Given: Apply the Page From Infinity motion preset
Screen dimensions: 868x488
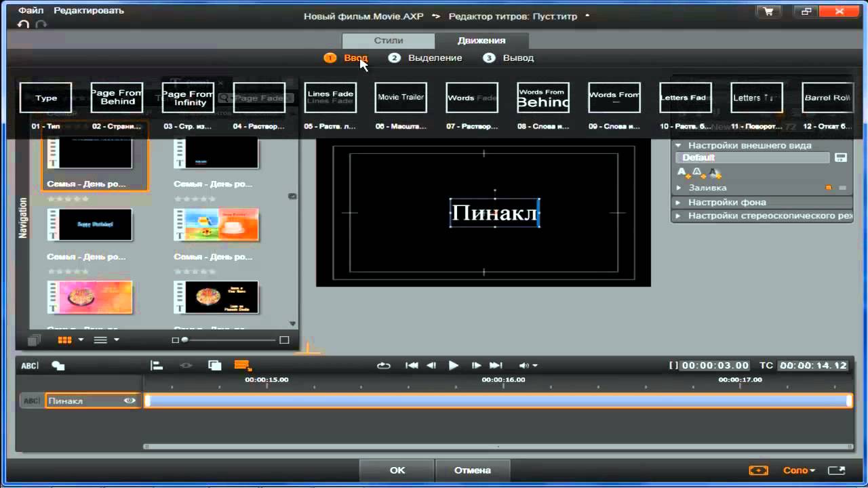Looking at the screenshot, I should [189, 98].
